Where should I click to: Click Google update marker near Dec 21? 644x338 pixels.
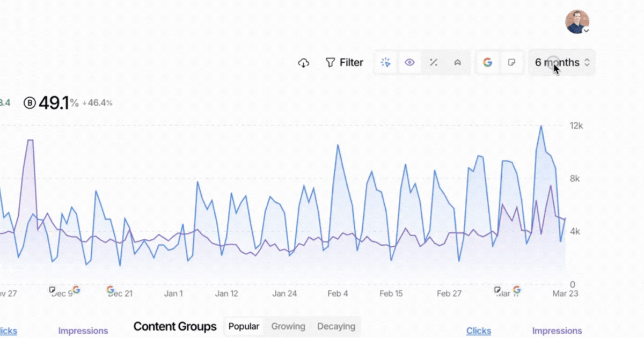pyautogui.click(x=111, y=290)
